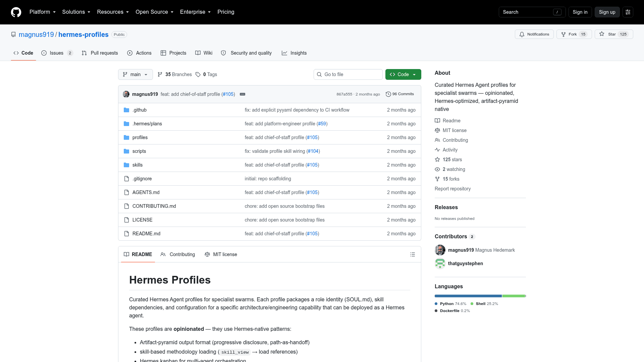This screenshot has height=362, width=644.
Task: Open the Pricing page
Action: coord(226,12)
